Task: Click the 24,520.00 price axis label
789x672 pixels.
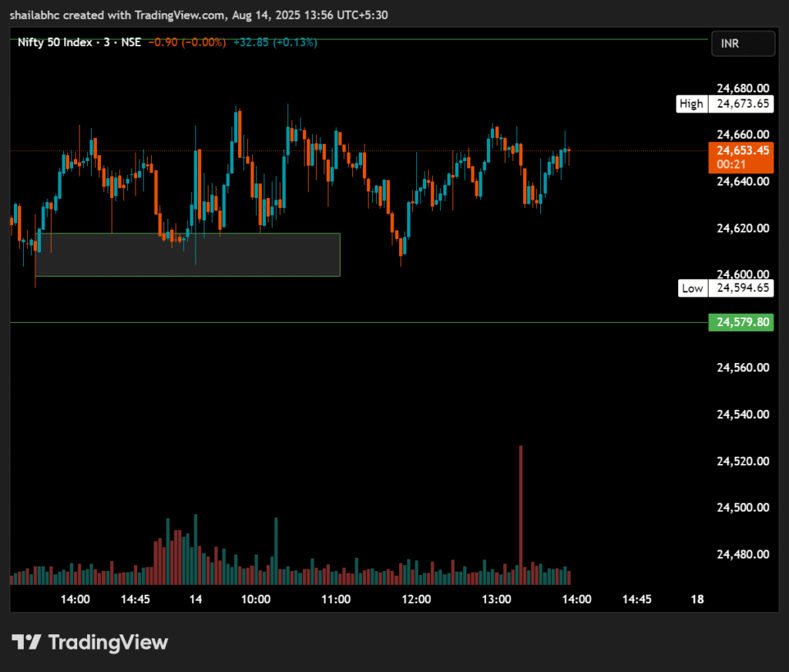Action: tap(743, 461)
